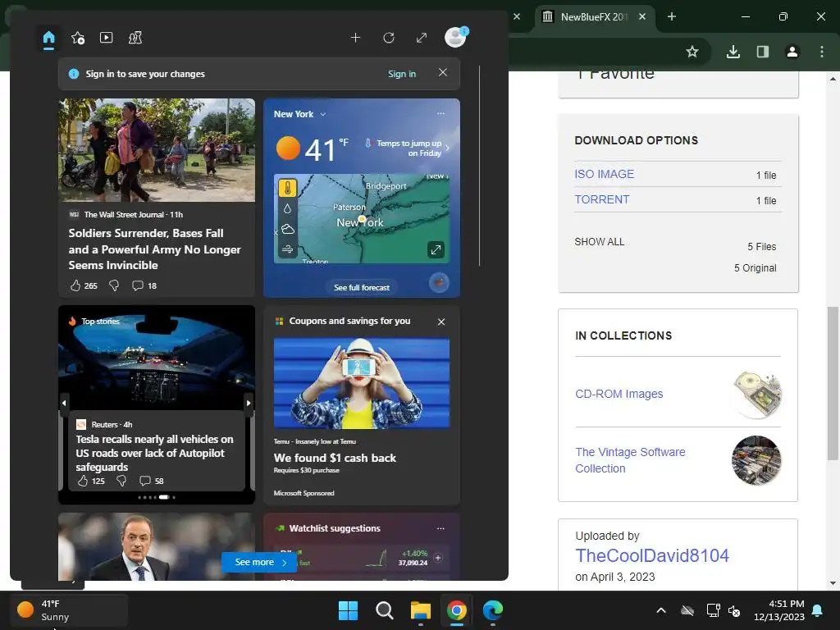The image size is (840, 630).
Task: Open the widgets profile avatar
Action: pyautogui.click(x=456, y=37)
